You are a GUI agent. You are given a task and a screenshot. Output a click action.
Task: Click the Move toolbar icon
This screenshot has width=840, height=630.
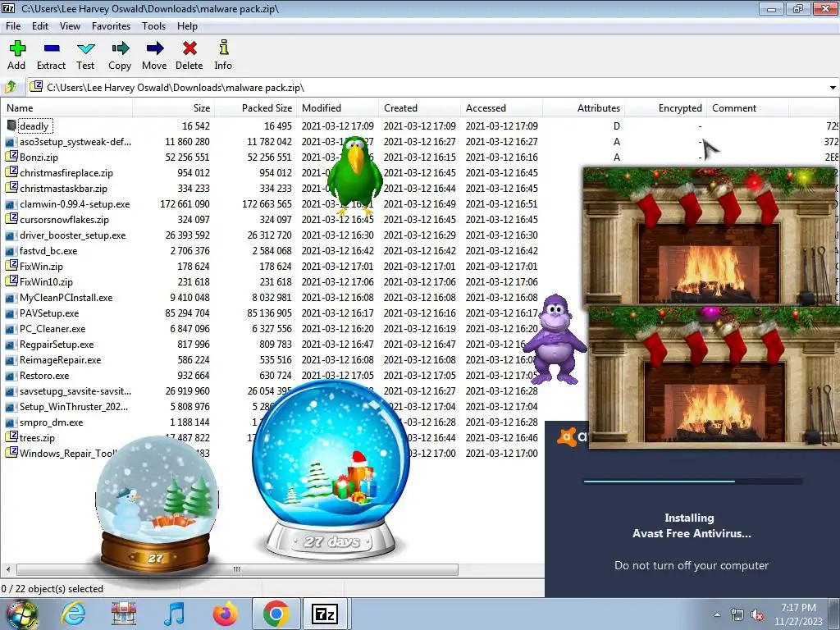click(x=155, y=48)
